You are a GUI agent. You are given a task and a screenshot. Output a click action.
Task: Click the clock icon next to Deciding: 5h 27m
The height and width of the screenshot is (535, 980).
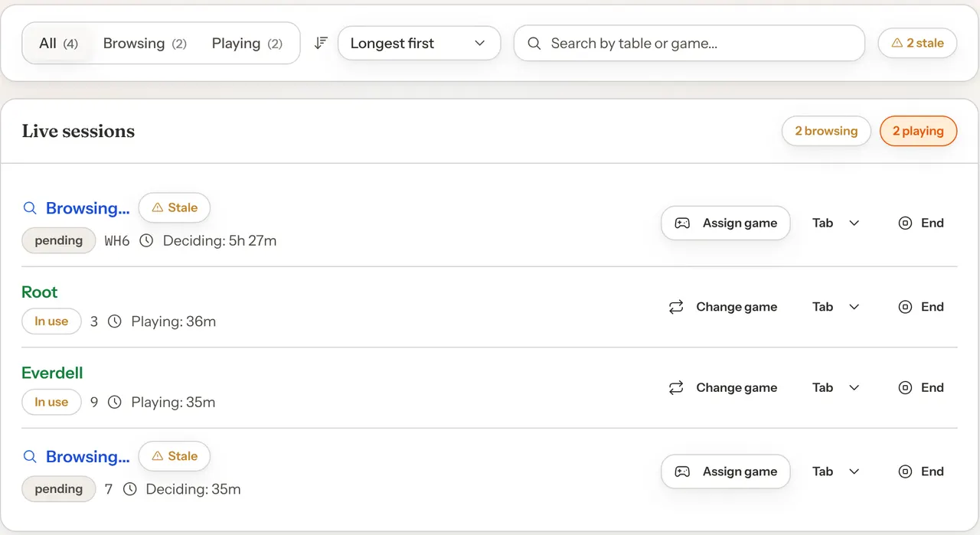click(x=146, y=241)
